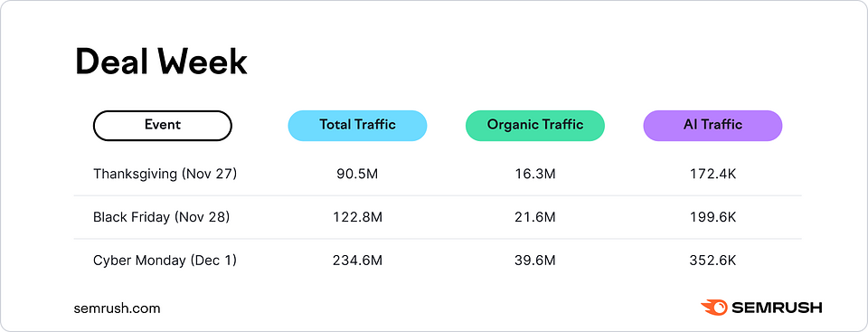Click the 234.6M total traffic value
The width and height of the screenshot is (868, 332).
point(357,261)
